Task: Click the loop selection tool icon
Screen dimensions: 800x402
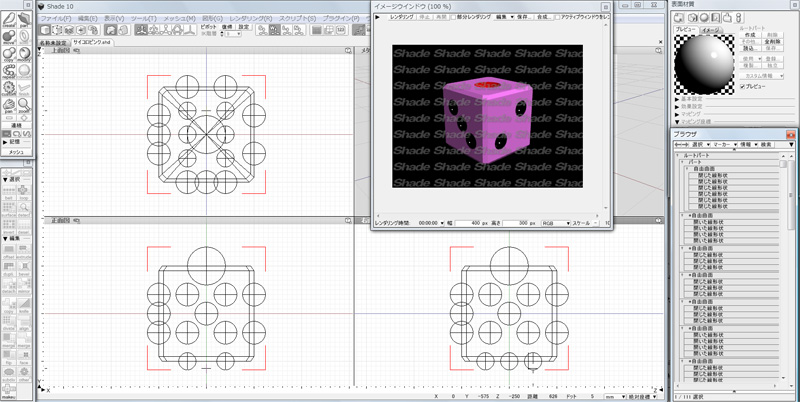Action: point(24,192)
